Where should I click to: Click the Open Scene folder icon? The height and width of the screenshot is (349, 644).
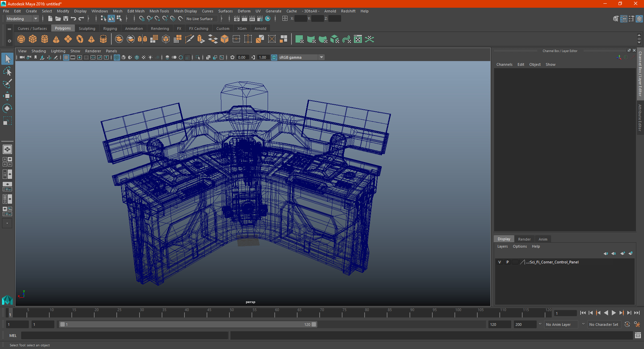pos(58,19)
